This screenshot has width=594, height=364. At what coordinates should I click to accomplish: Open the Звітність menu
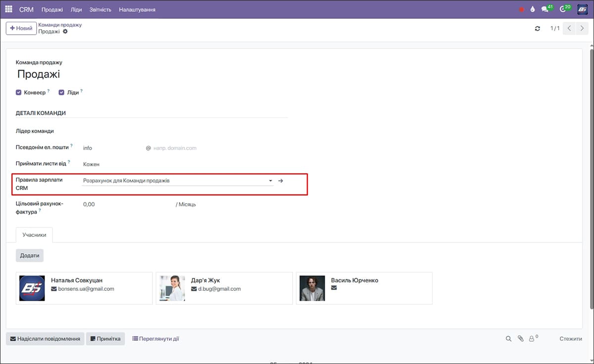pos(100,9)
